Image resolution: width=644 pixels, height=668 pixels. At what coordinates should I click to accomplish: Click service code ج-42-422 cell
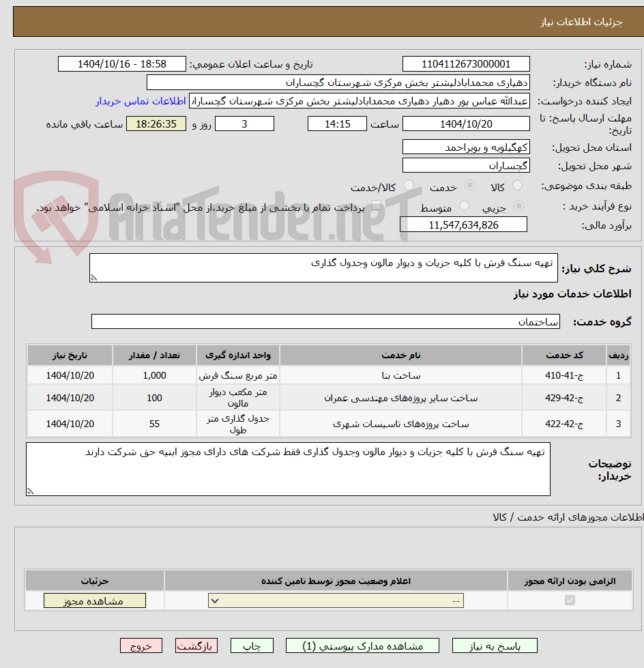tap(564, 424)
